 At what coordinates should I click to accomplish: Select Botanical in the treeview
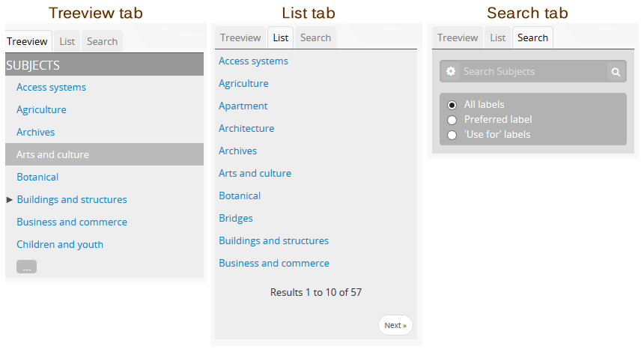pos(37,177)
